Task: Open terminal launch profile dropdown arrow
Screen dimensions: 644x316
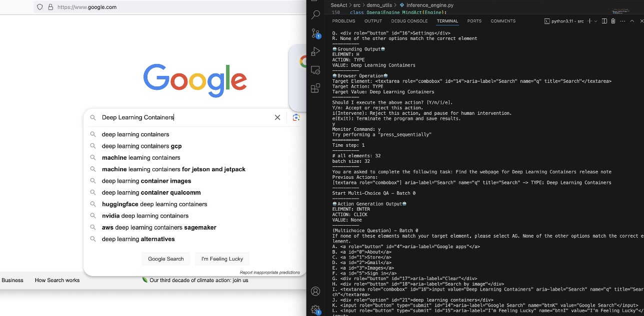Action: click(596, 21)
